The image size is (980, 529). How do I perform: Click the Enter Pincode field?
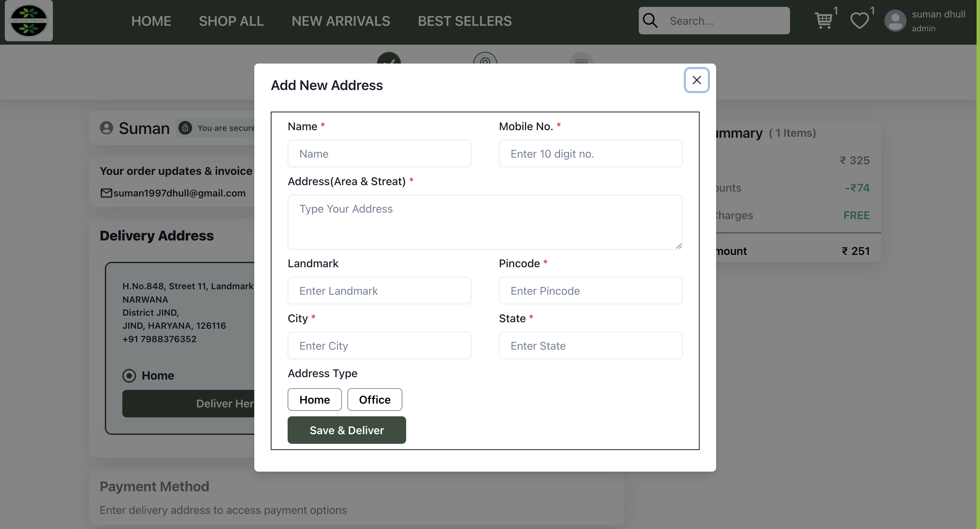tap(590, 291)
